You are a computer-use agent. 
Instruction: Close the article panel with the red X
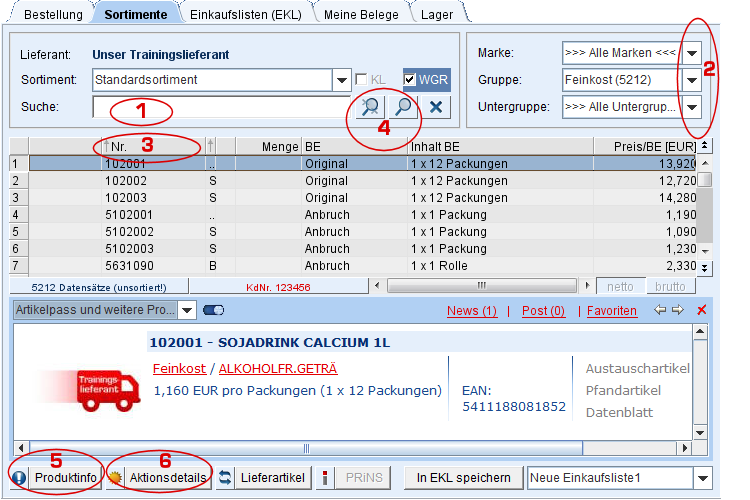[701, 311]
